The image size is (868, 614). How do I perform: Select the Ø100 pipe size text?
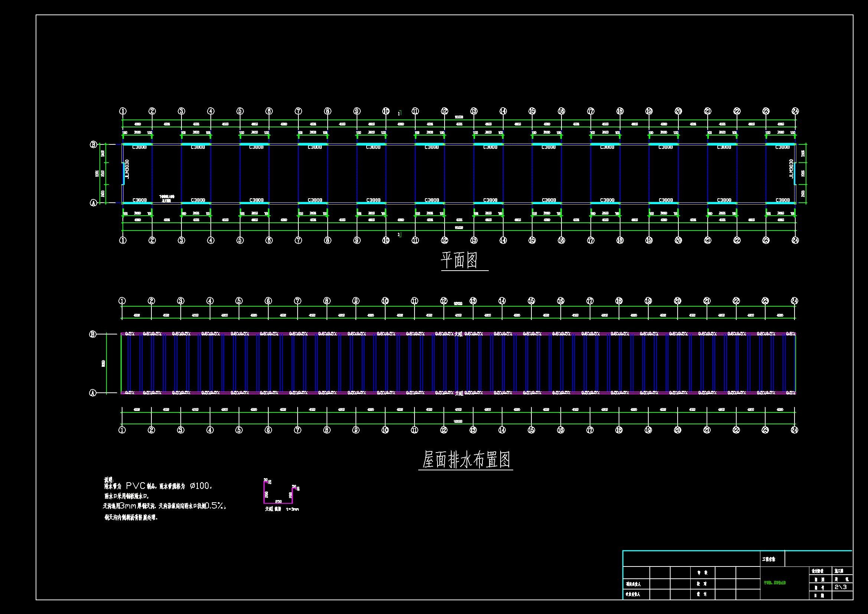(x=200, y=486)
